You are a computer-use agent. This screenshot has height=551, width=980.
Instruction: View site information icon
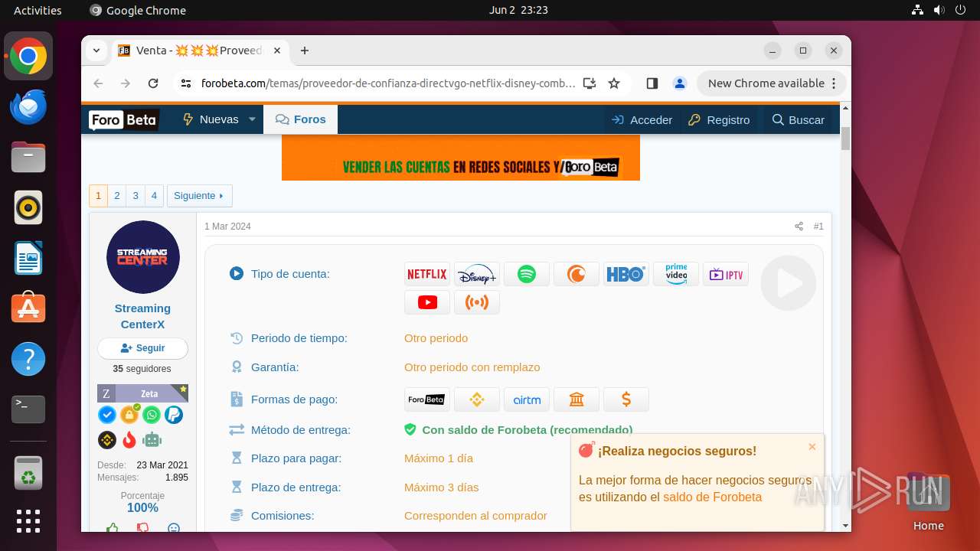(x=185, y=83)
